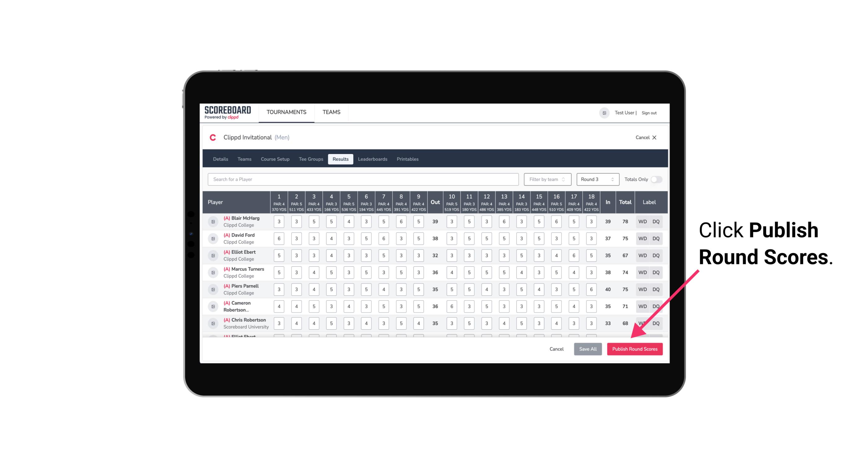Click the WD icon for Cameron Robertson
868x467 pixels.
642,305
